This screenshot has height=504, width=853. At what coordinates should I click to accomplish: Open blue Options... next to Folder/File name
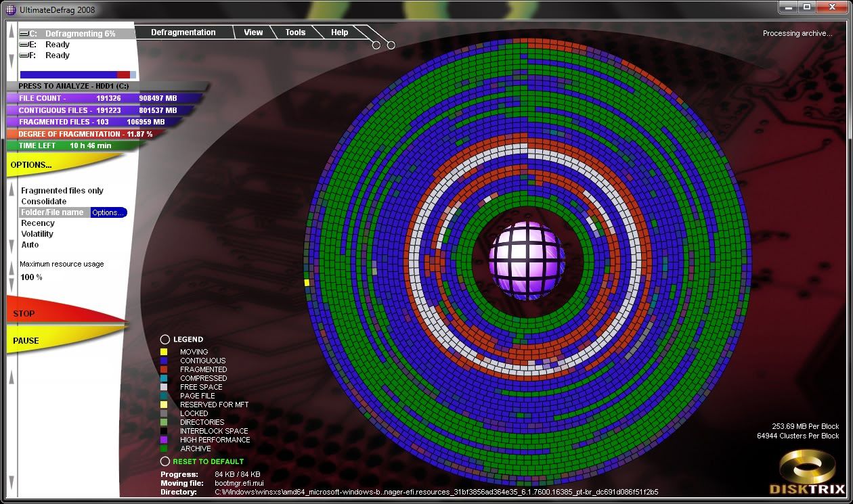point(108,212)
